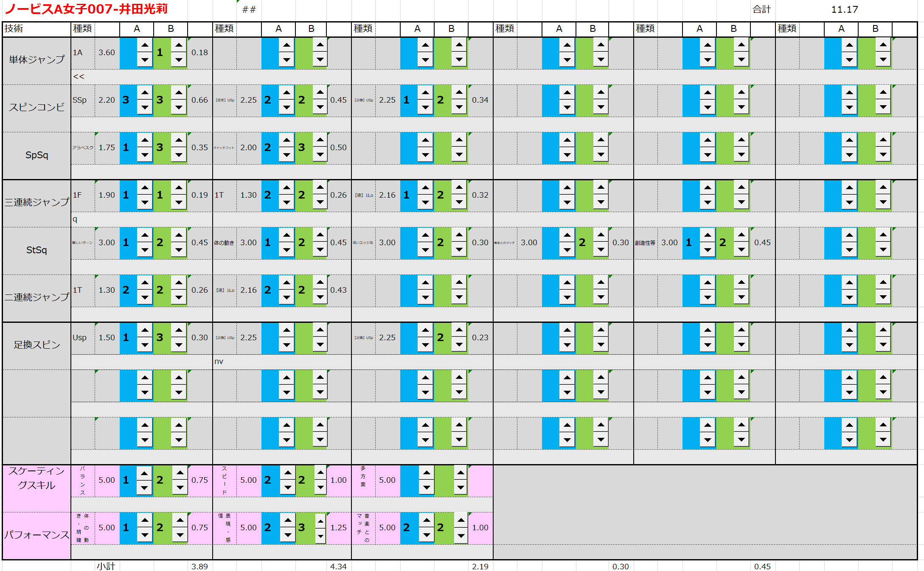Increase music-match performance judge A score
This screenshot has width=924, height=571.
pos(427,520)
